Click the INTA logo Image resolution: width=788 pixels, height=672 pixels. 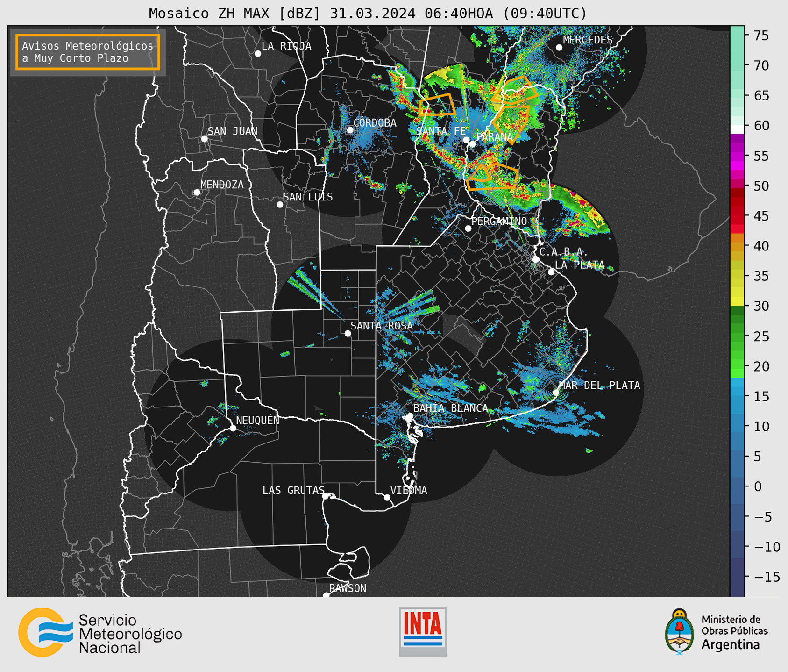423,631
